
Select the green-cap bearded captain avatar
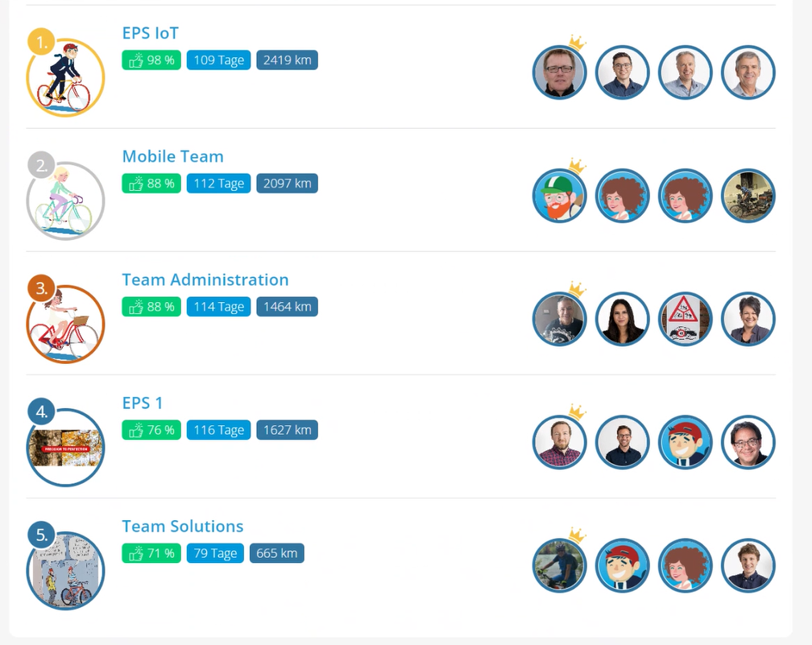click(559, 196)
